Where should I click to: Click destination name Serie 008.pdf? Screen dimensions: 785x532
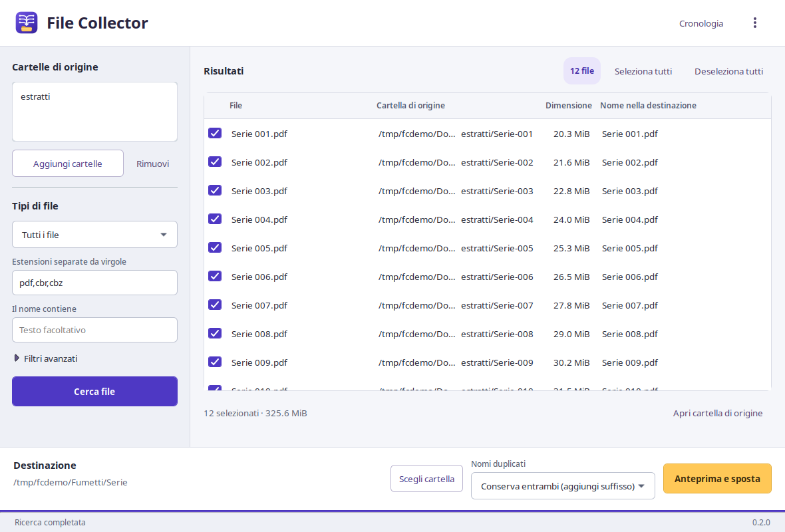[x=630, y=334]
